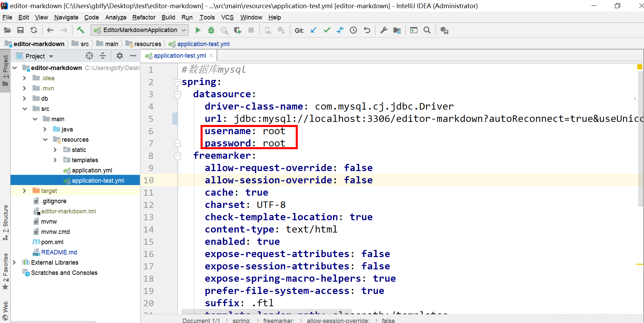Open the Build menu
This screenshot has height=323, width=644.
pyautogui.click(x=168, y=17)
